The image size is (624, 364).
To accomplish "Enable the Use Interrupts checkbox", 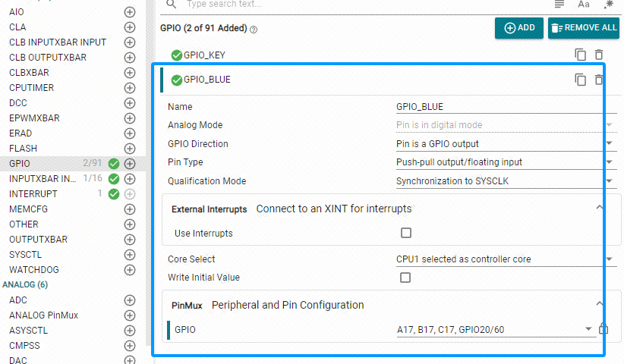I will (406, 233).
